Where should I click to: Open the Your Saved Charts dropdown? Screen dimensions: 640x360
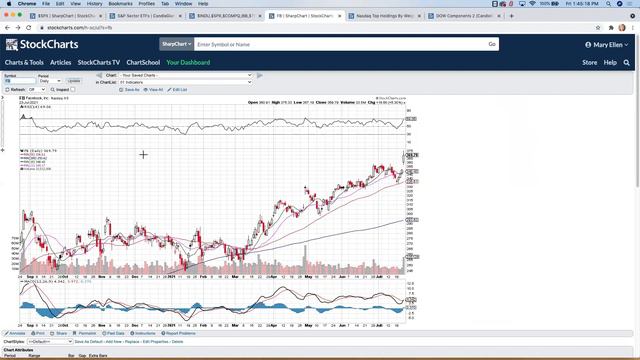coord(185,76)
